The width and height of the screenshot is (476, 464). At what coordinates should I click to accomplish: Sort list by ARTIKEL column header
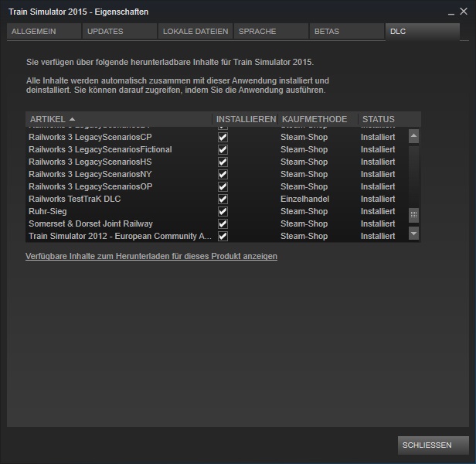[x=119, y=119]
